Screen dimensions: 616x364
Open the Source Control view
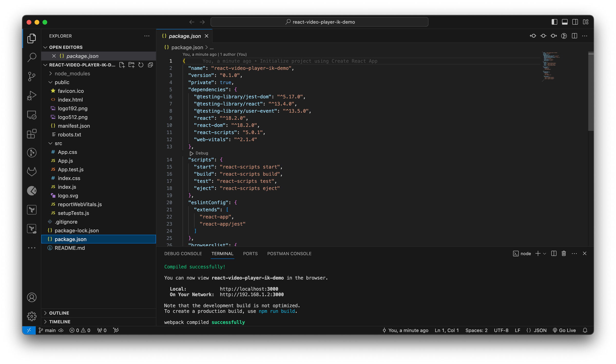(x=32, y=76)
